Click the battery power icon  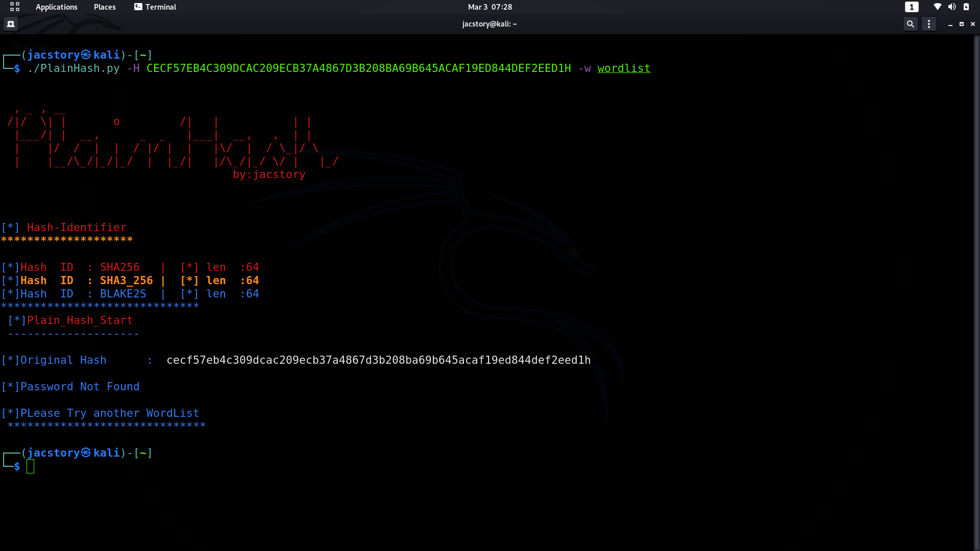966,7
